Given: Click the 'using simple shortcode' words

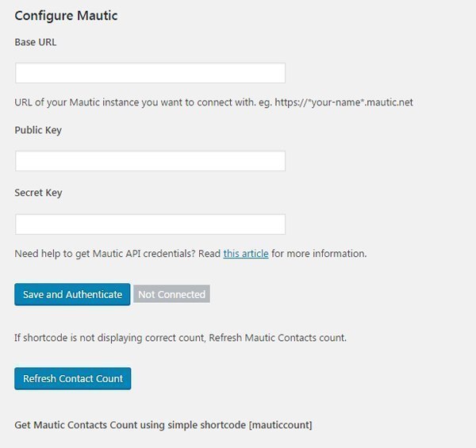Looking at the screenshot, I should point(192,425).
